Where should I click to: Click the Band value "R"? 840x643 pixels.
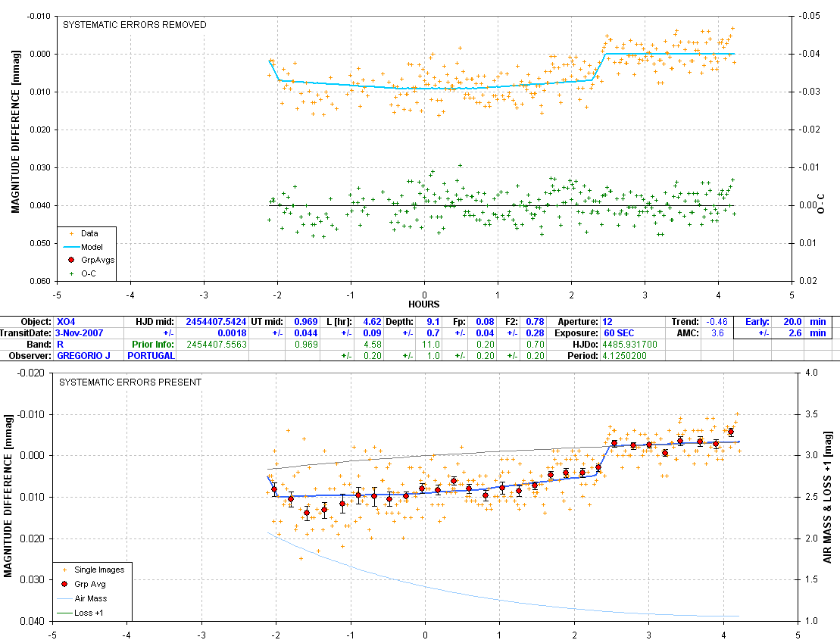tap(60, 344)
